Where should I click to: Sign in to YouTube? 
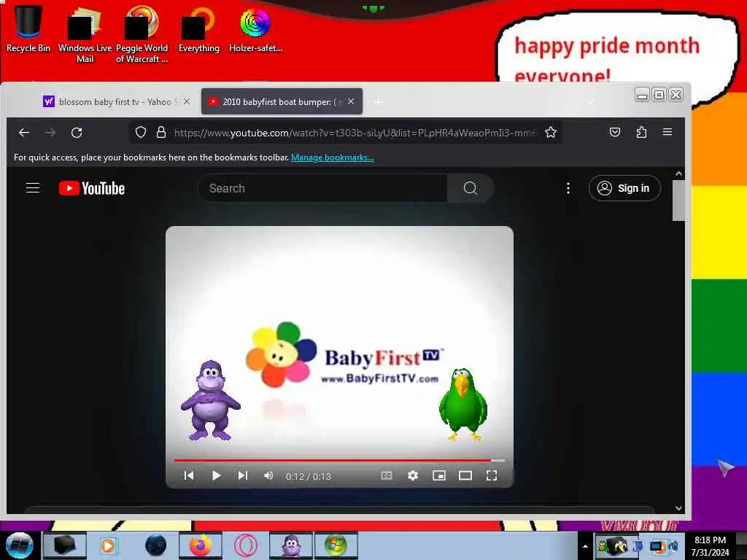[624, 188]
